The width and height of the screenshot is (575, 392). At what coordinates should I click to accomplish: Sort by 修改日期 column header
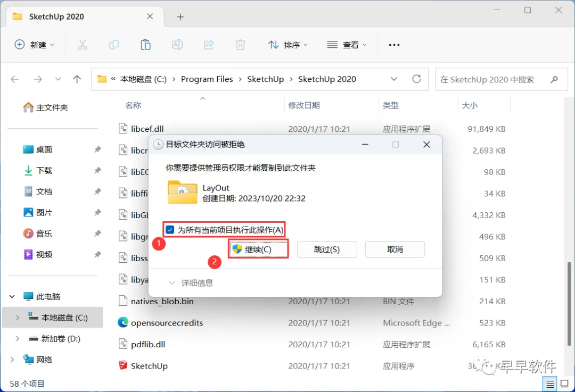(304, 105)
